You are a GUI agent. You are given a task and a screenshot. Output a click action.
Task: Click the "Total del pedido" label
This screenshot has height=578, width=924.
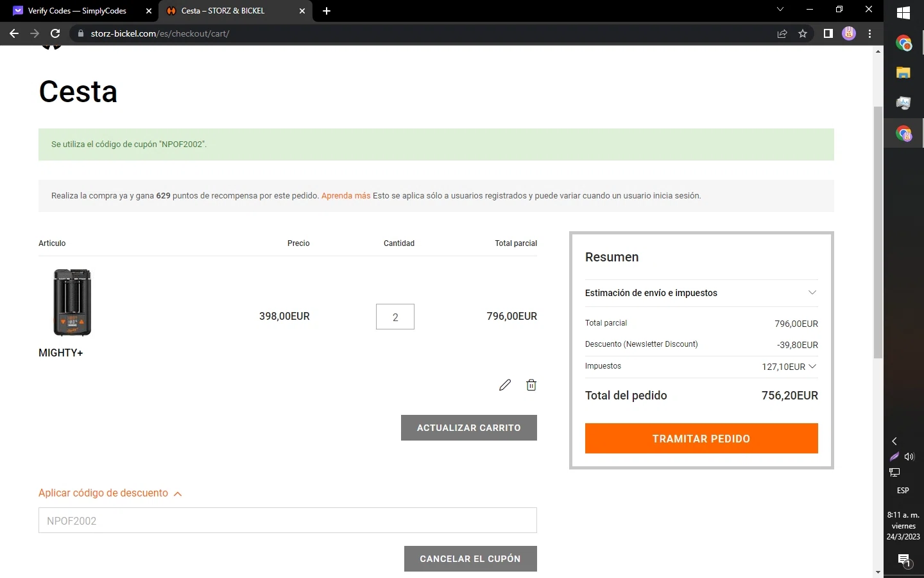pyautogui.click(x=626, y=396)
